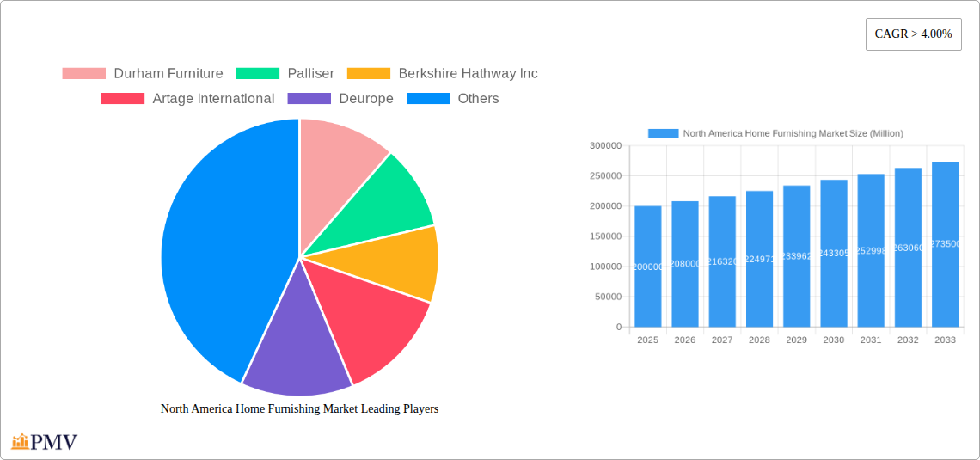Image resolution: width=980 pixels, height=460 pixels.
Task: Click the 2025 bar showing 200000
Action: pos(647,267)
